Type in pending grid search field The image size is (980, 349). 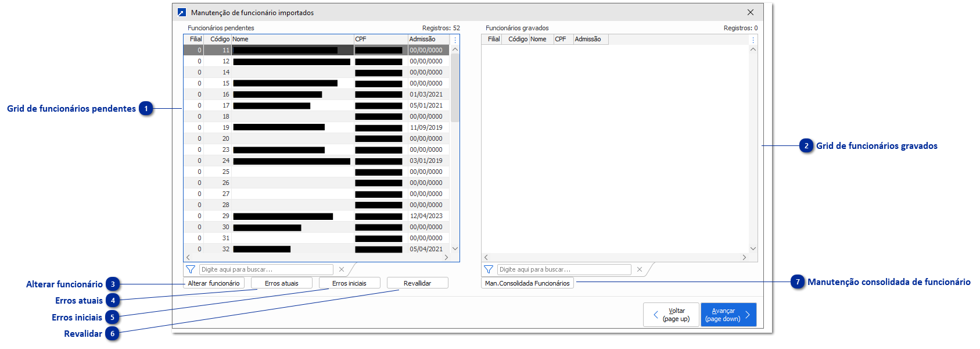pos(267,269)
